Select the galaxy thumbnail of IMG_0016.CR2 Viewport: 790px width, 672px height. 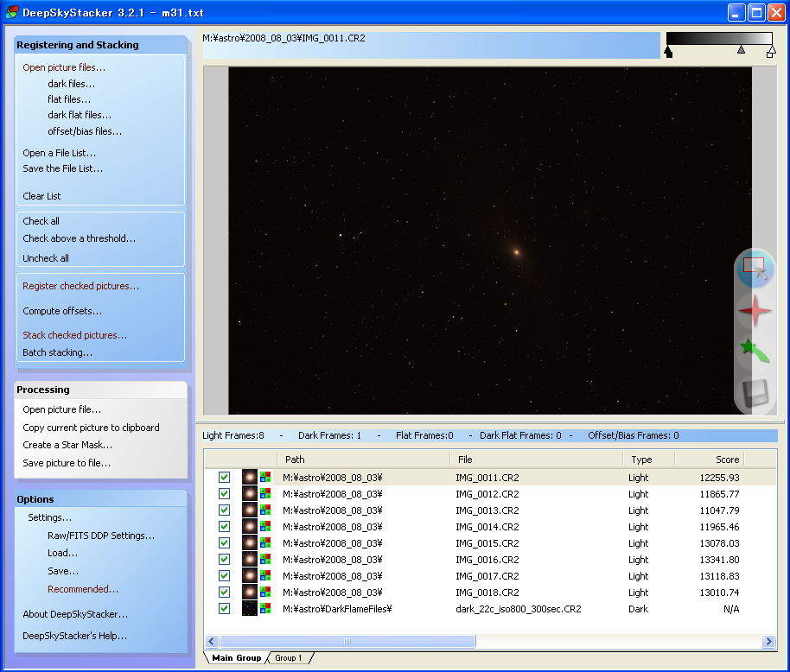pyautogui.click(x=250, y=559)
